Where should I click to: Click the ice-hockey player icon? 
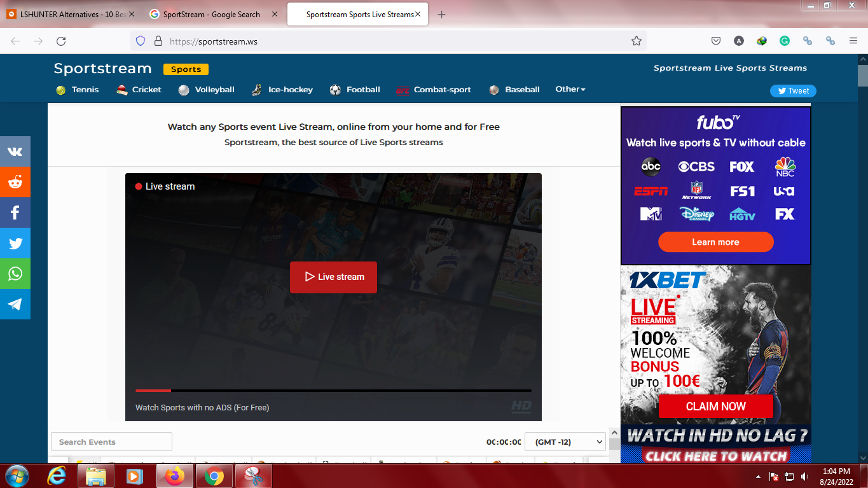tap(256, 90)
